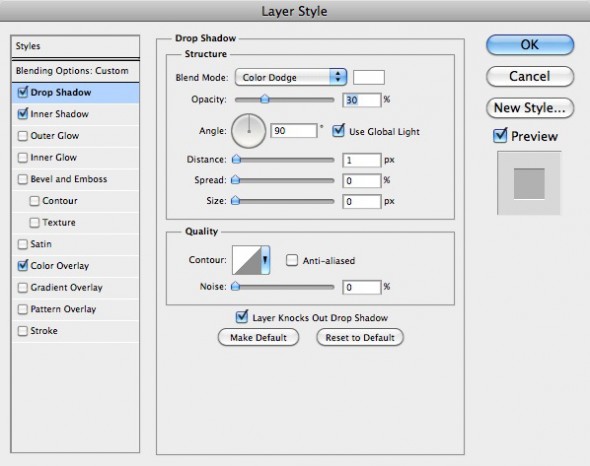
Task: Uncheck Layer Knocks Out Drop Shadow
Action: [242, 317]
